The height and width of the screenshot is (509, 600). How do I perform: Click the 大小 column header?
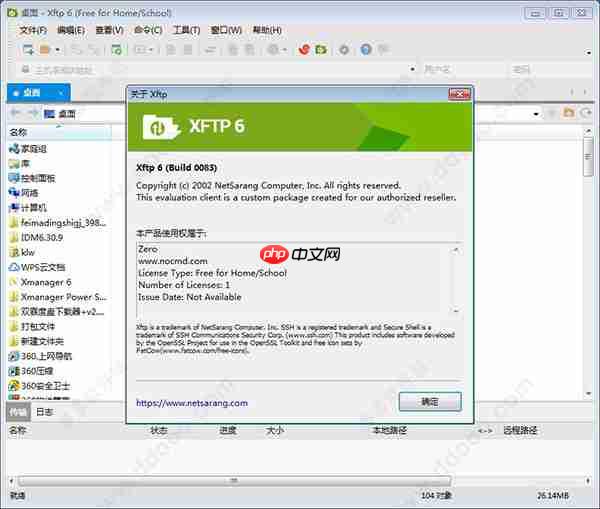275,431
